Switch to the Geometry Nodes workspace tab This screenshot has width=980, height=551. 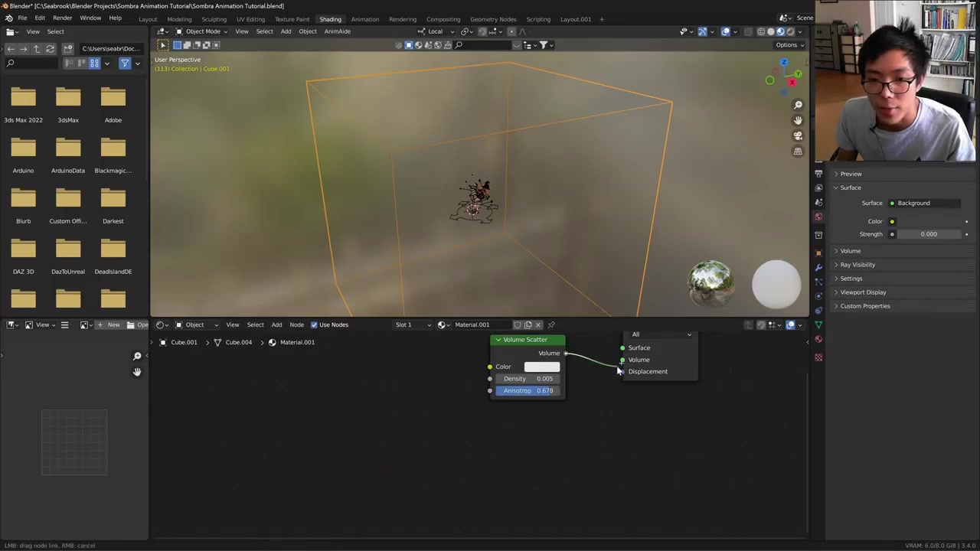(493, 19)
